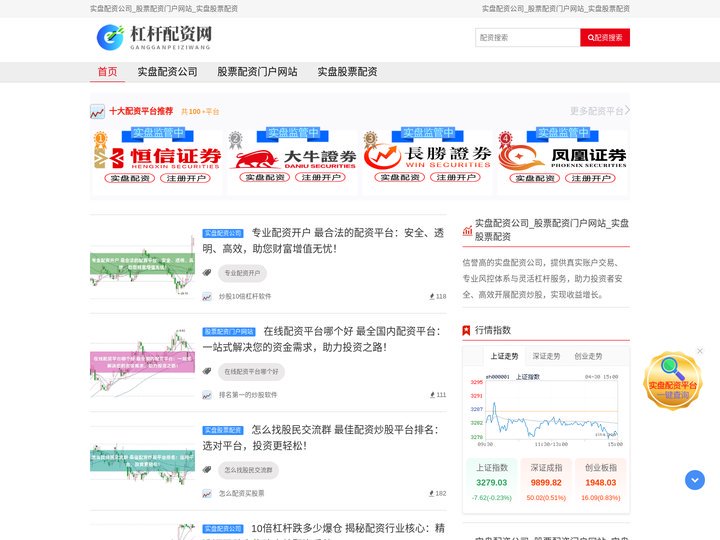Click 实盘配资 under 大牛證券
The height and width of the screenshot is (540, 720).
coord(265,177)
